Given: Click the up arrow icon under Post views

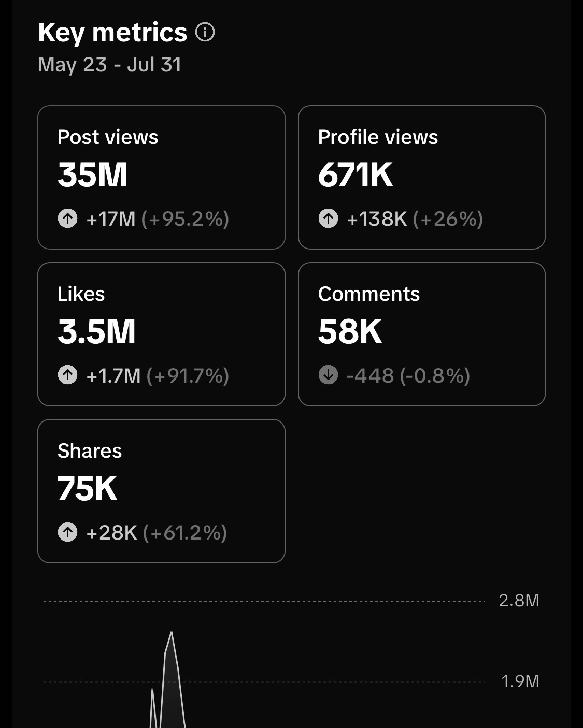Looking at the screenshot, I should click(x=67, y=219).
